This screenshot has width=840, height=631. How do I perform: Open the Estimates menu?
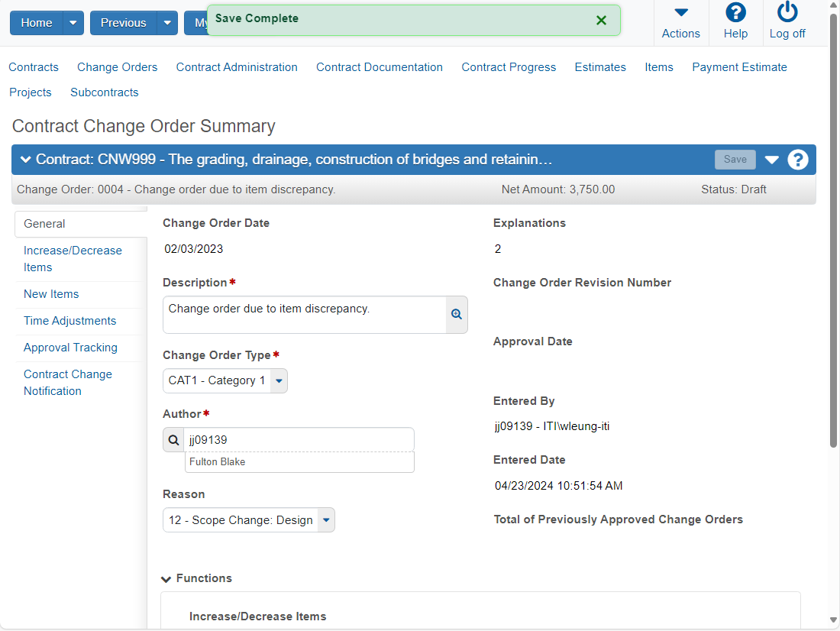pyautogui.click(x=600, y=67)
